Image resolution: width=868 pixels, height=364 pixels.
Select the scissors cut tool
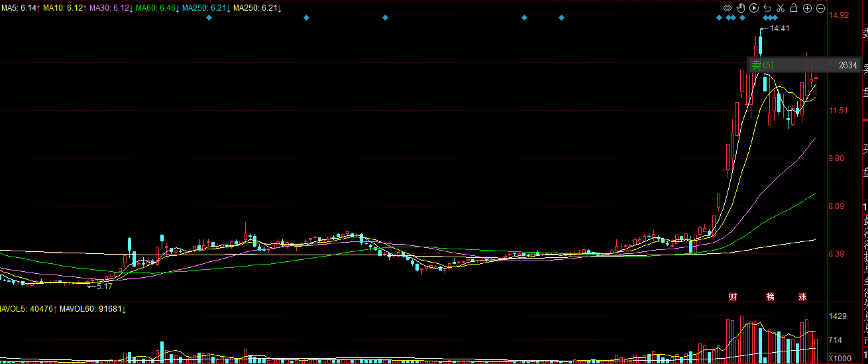781,8
